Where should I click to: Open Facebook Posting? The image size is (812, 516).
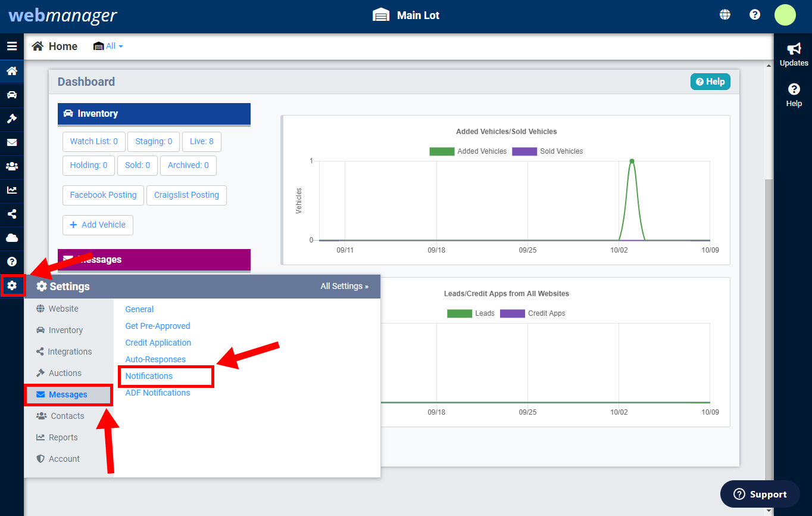(x=103, y=195)
